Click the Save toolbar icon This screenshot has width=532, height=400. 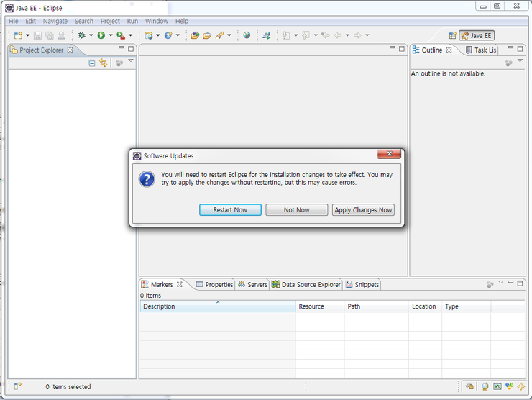[x=37, y=35]
